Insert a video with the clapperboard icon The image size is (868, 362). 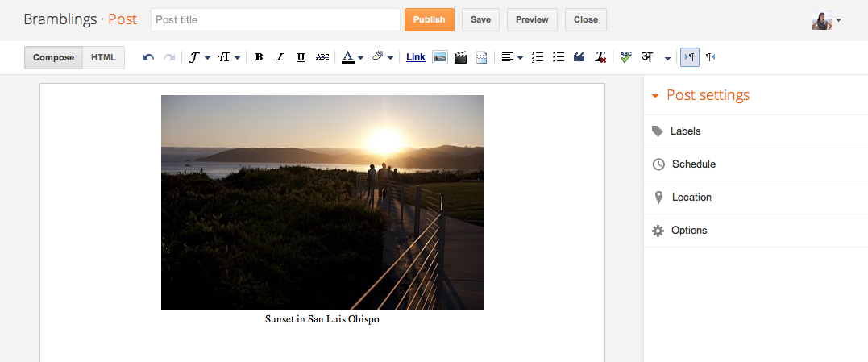[x=461, y=57]
